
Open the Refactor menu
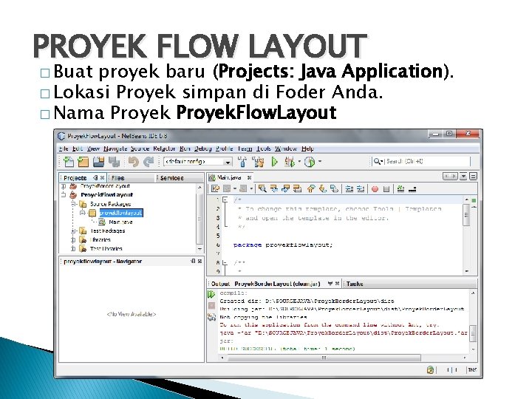[164, 149]
